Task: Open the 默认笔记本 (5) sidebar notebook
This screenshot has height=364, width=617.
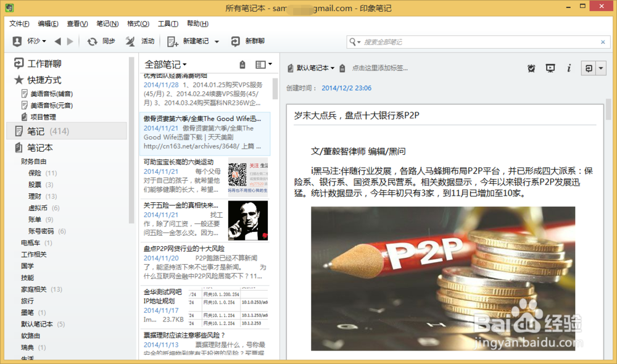Action: [x=43, y=325]
